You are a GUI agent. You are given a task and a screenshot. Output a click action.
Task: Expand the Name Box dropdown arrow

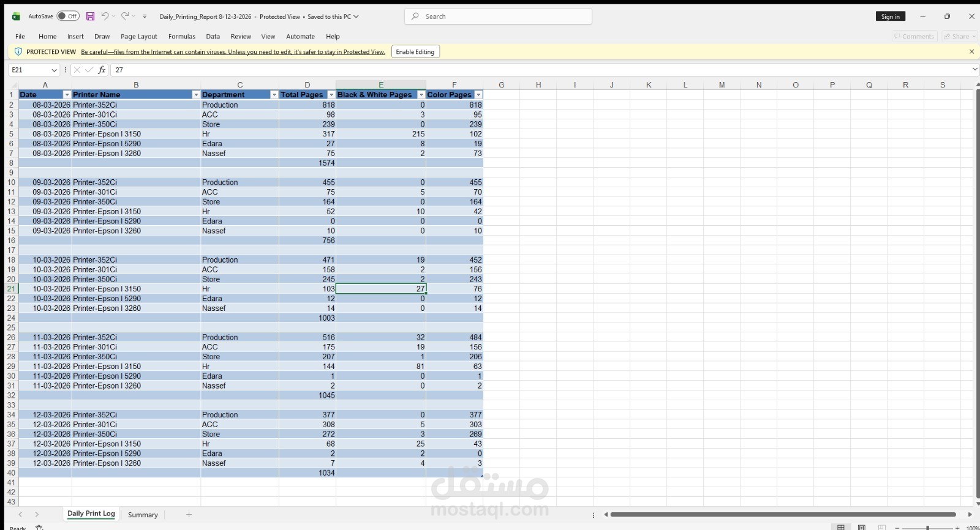click(x=54, y=70)
